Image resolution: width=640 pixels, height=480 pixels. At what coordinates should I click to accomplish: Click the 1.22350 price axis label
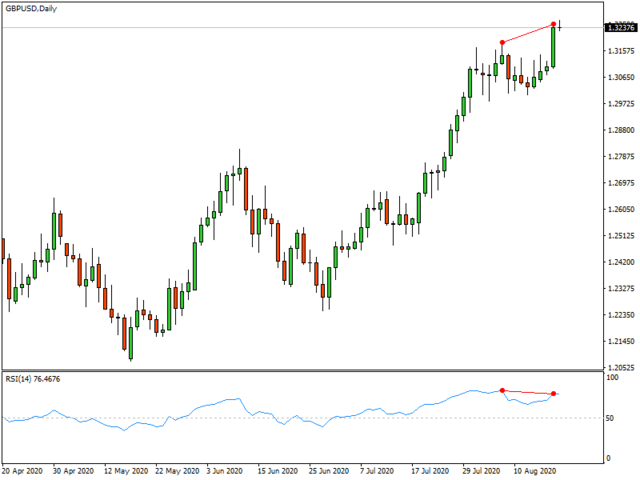point(621,315)
